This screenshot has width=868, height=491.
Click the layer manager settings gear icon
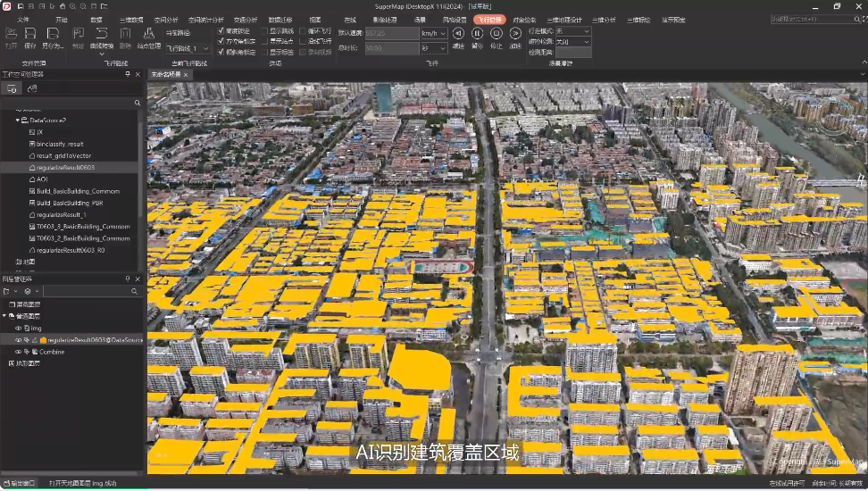pyautogui.click(x=28, y=291)
